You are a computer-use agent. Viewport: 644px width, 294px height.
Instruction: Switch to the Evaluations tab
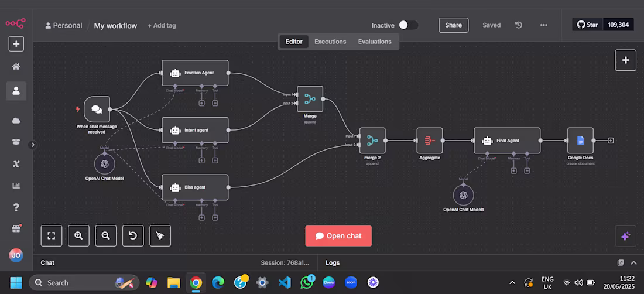click(375, 42)
